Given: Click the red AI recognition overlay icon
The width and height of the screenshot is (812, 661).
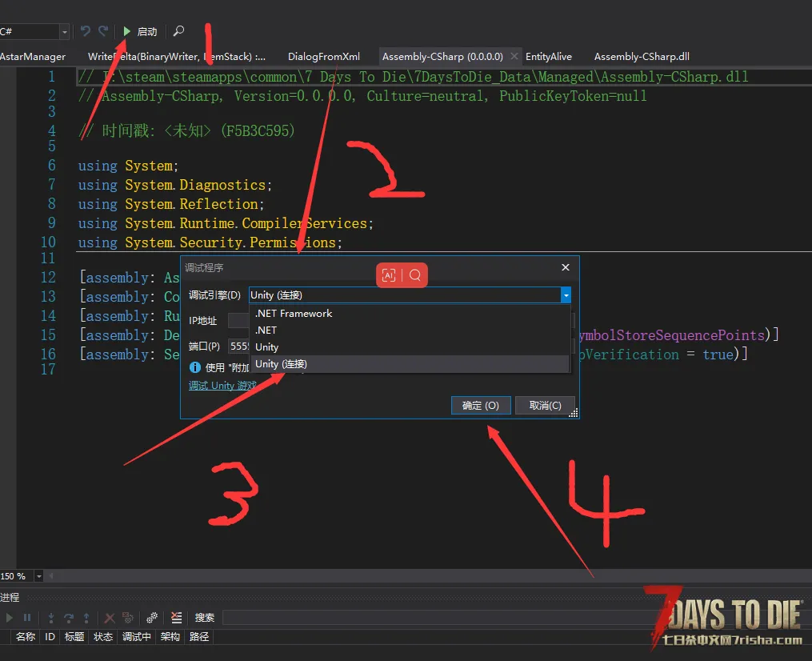Looking at the screenshot, I should click(x=389, y=275).
